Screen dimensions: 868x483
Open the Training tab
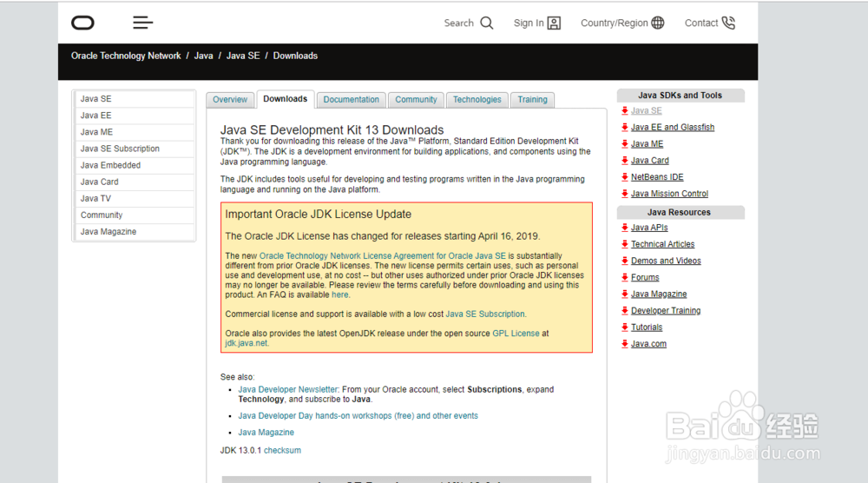(x=533, y=100)
